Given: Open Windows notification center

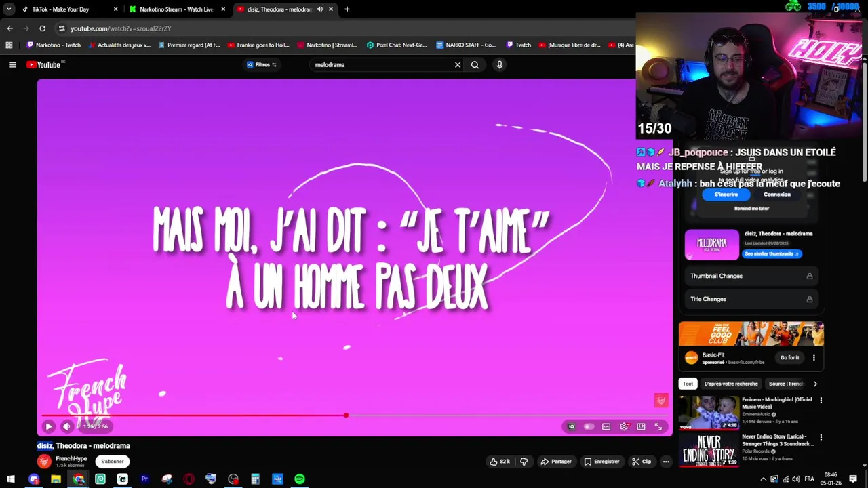Looking at the screenshot, I should coord(853,479).
